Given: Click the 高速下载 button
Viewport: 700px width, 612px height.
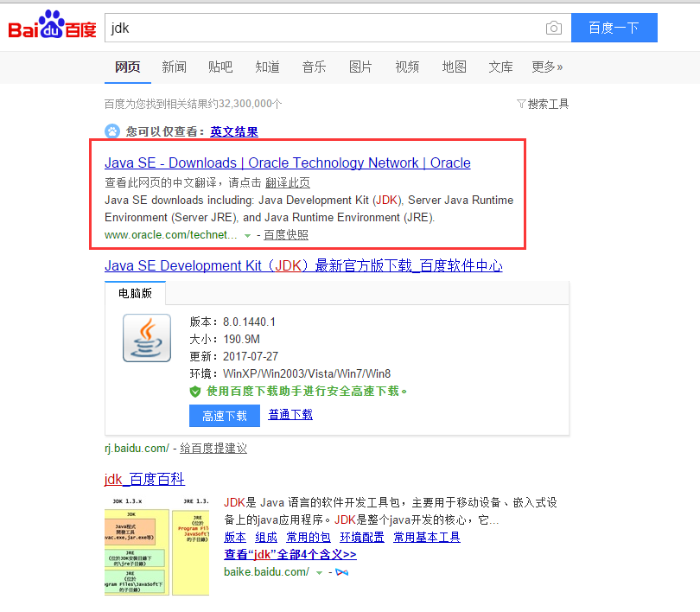Looking at the screenshot, I should coord(225,416).
